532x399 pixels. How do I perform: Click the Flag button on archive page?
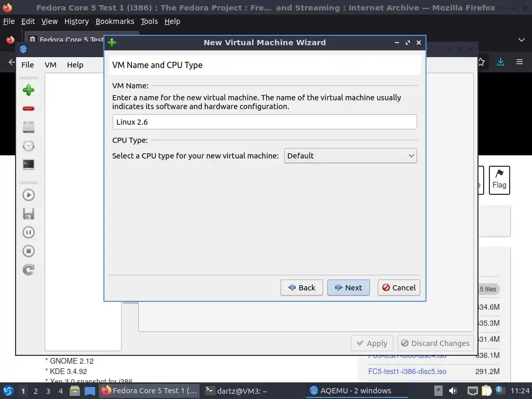pyautogui.click(x=499, y=180)
